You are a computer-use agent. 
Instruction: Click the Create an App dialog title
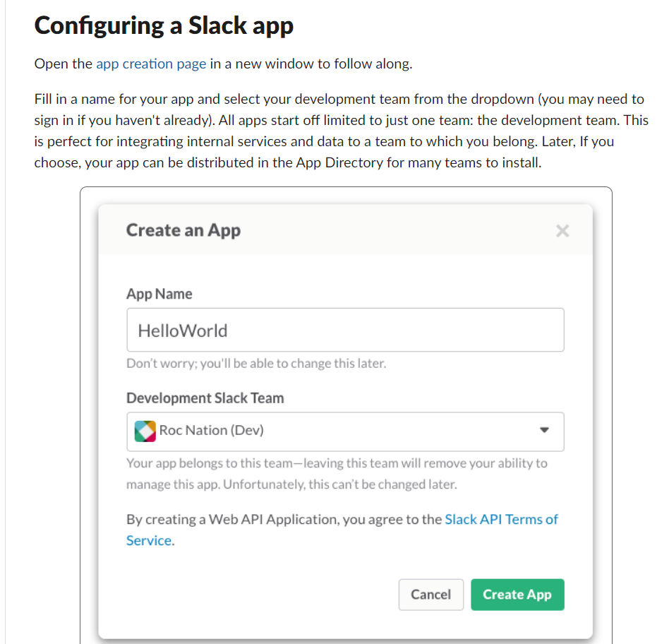183,230
